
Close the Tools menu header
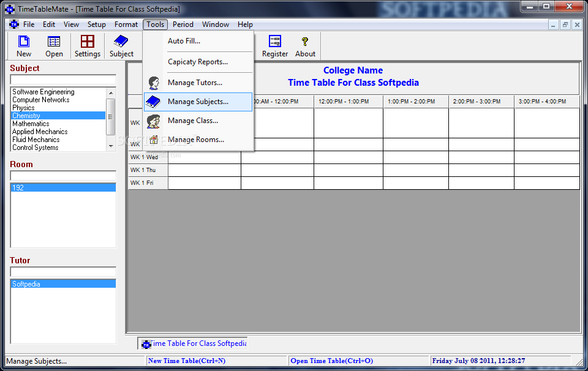pos(155,24)
